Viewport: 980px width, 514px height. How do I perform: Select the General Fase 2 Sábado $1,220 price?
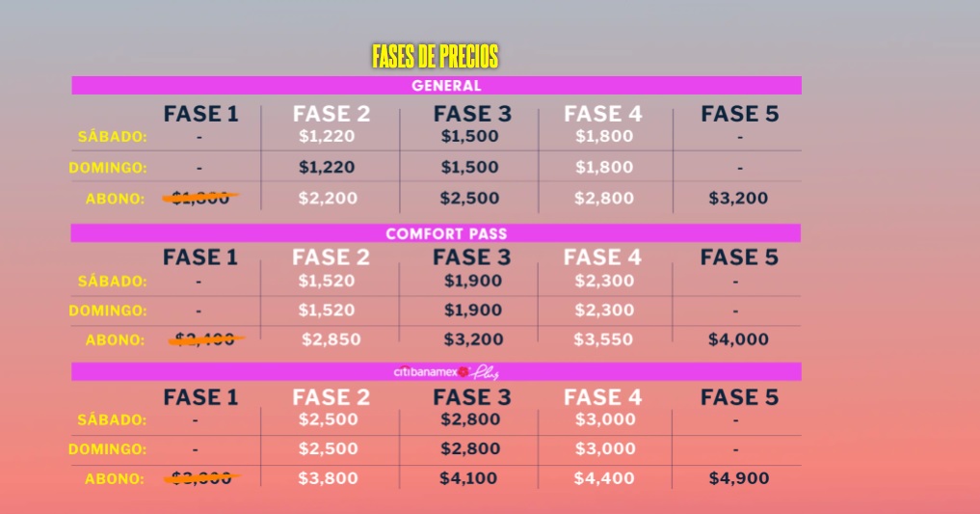(327, 136)
